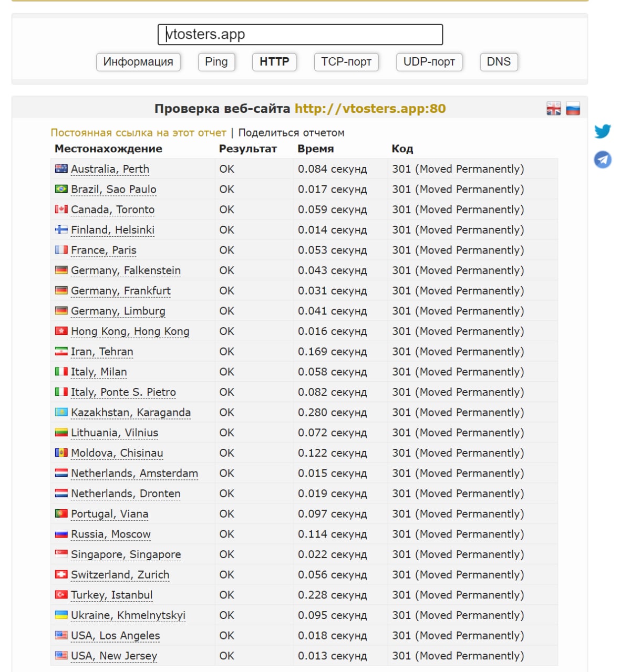Click the Kazakhstan flag icon
This screenshot has width=620, height=672.
point(61,412)
